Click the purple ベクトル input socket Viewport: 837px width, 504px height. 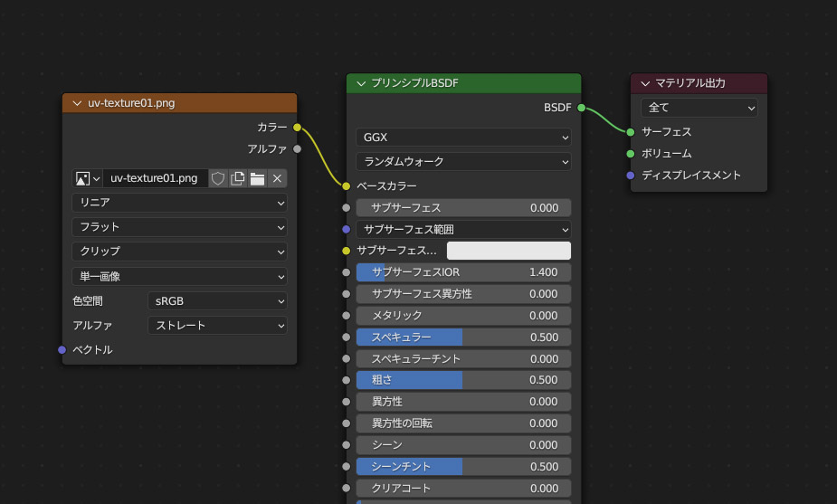[62, 349]
